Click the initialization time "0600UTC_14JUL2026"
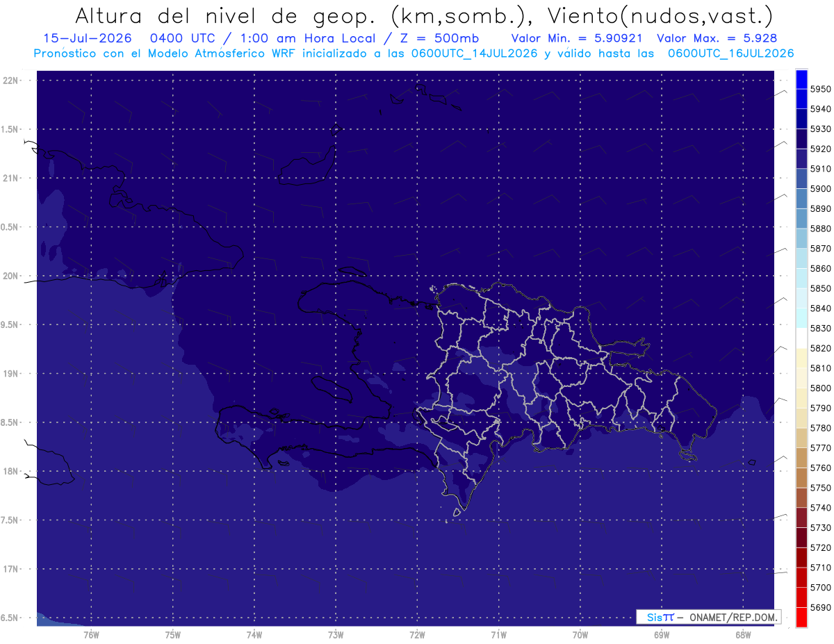The height and width of the screenshot is (644, 834). [473, 53]
